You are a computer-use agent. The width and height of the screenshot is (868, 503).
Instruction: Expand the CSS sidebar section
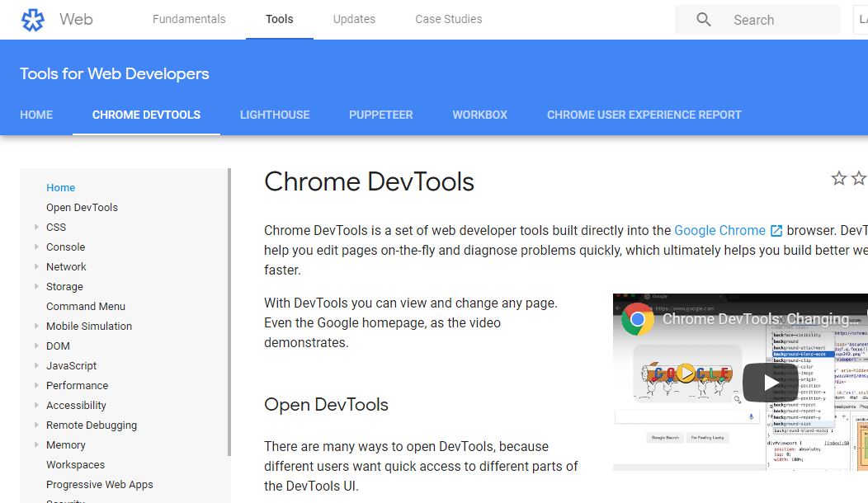click(36, 227)
